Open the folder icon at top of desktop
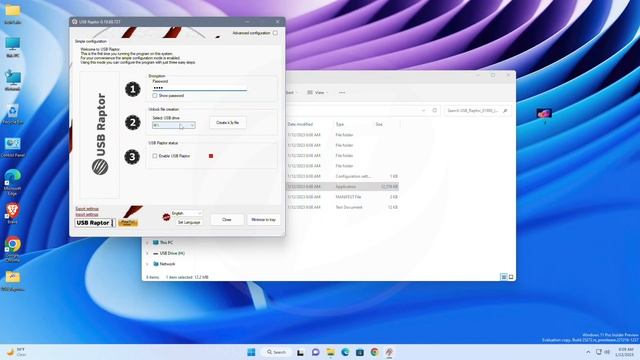The image size is (640, 360). pos(13,13)
